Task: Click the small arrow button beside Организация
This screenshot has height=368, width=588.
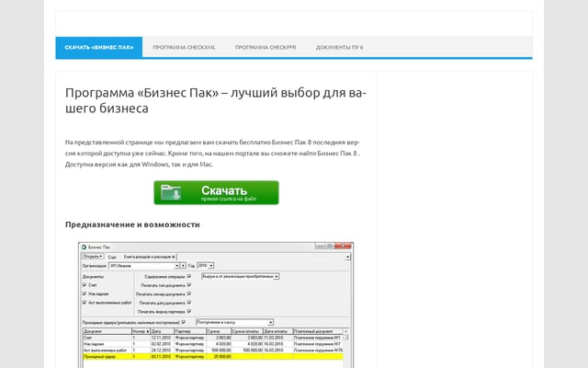Action: [x=183, y=266]
